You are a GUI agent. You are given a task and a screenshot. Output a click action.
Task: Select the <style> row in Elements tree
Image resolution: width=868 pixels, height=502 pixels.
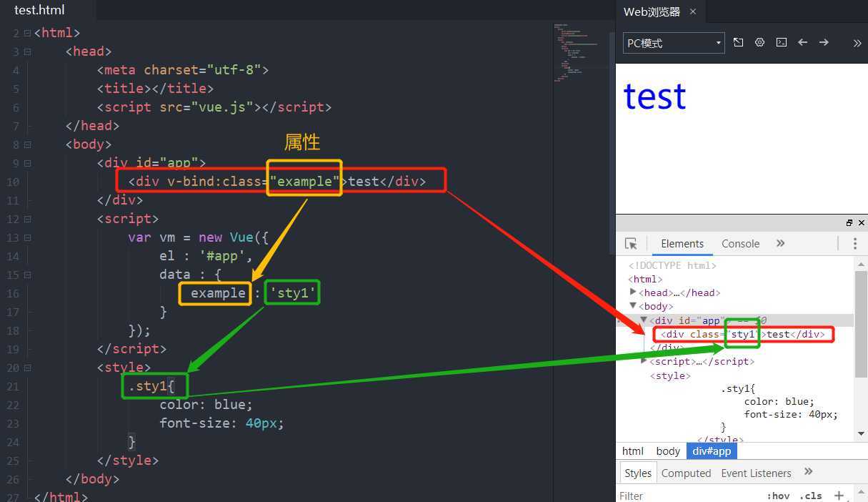(670, 375)
